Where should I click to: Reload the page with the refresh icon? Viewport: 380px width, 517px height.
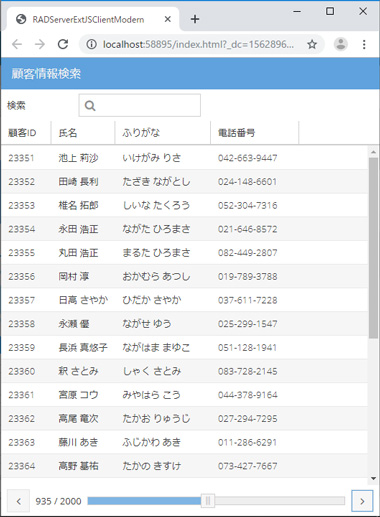tap(63, 44)
